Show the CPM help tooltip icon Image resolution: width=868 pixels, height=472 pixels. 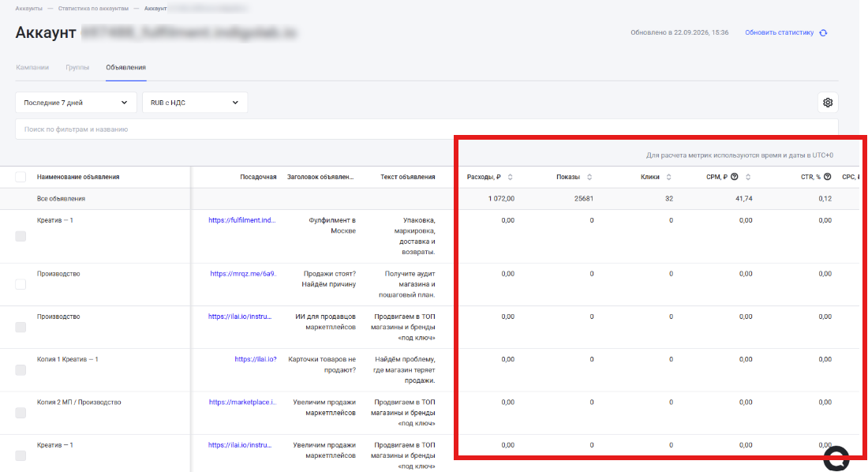click(735, 177)
